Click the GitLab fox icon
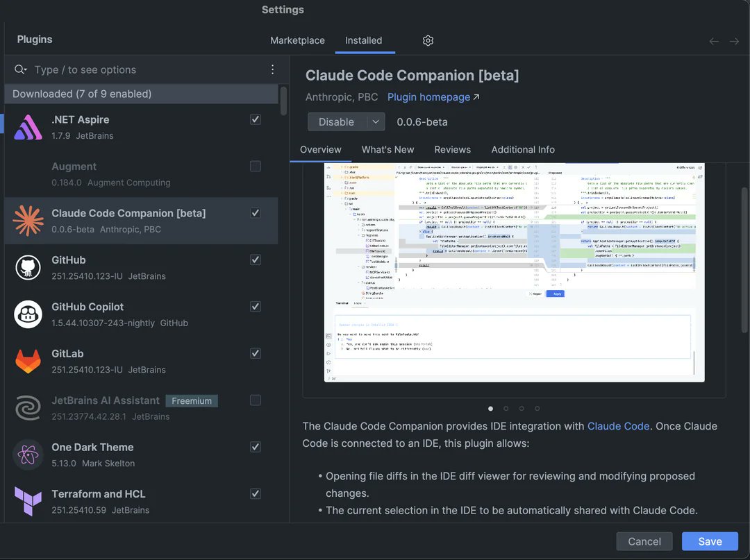 (x=28, y=362)
